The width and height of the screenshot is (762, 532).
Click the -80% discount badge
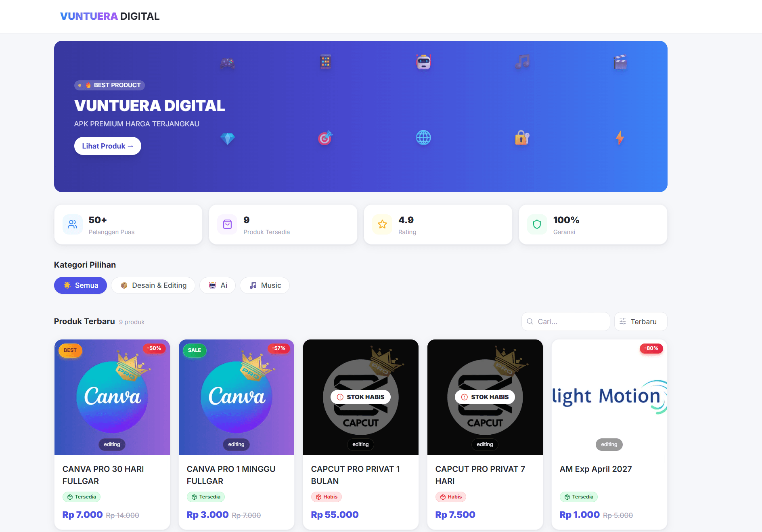tap(651, 348)
